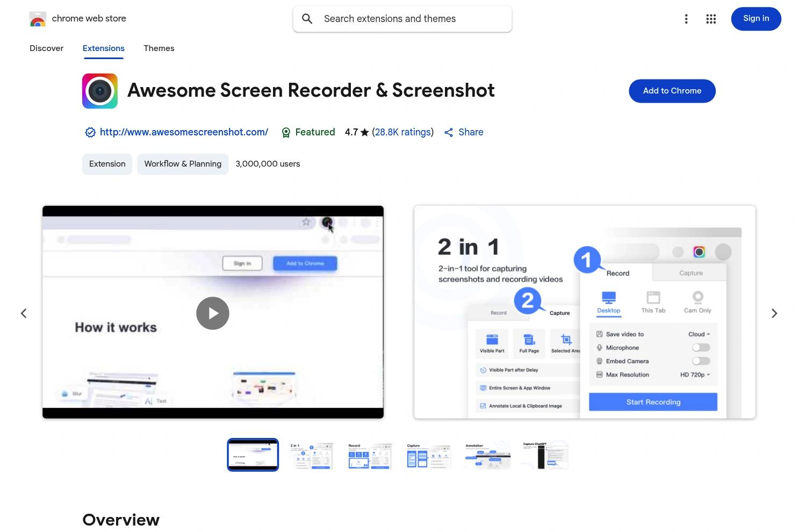Expand the HD 720p resolution dropdown in promo
798x532 pixels.
(695, 375)
